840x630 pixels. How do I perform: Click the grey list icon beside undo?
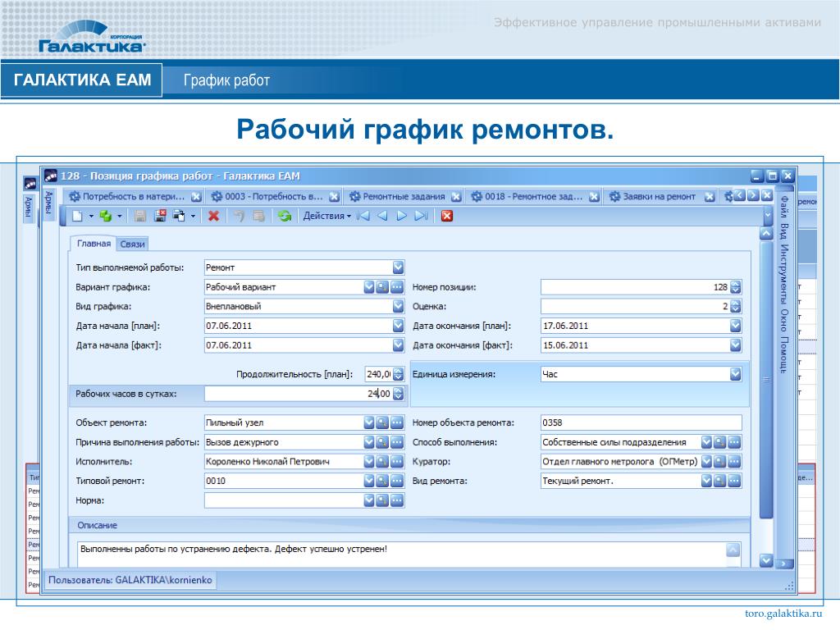click(258, 216)
